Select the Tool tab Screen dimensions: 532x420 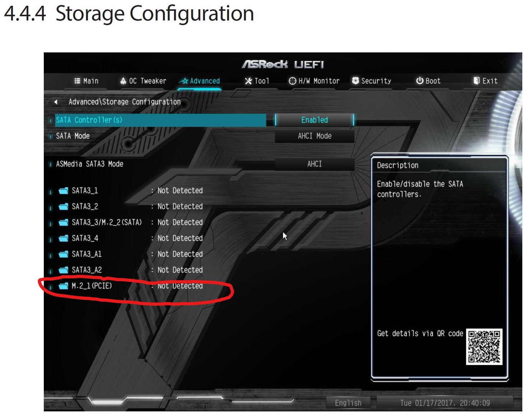pyautogui.click(x=257, y=81)
